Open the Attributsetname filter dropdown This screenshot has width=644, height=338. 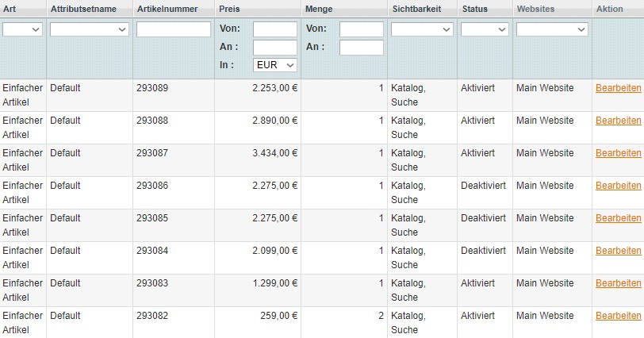click(x=89, y=29)
